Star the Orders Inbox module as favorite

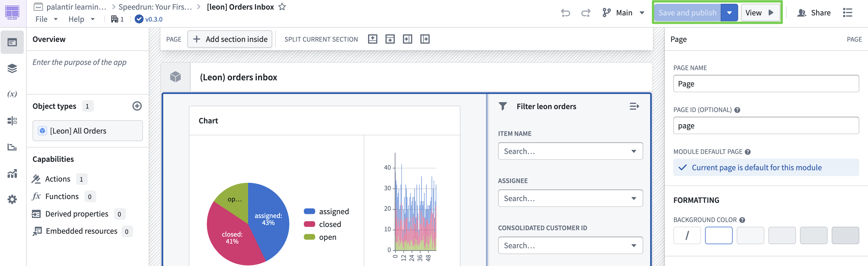282,7
